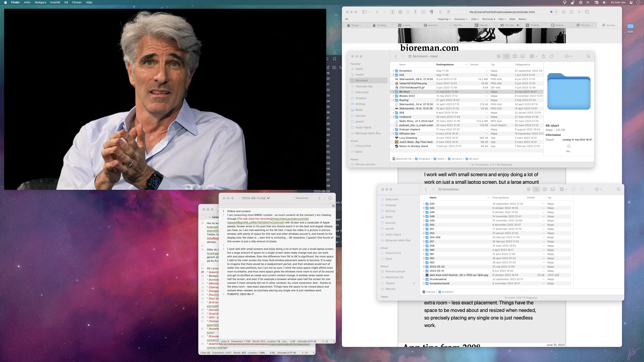Toggle Safari sidebar visibility
644x362 pixels.
tap(364, 12)
